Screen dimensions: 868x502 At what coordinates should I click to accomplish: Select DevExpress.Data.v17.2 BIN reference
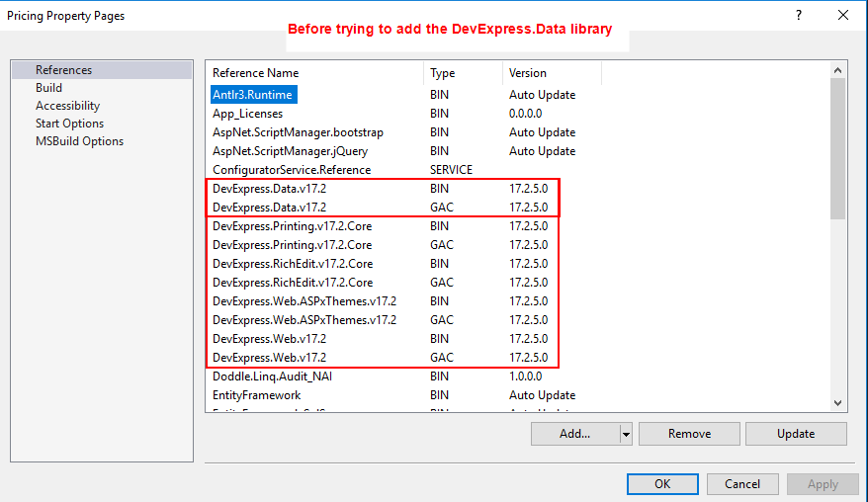click(x=270, y=189)
